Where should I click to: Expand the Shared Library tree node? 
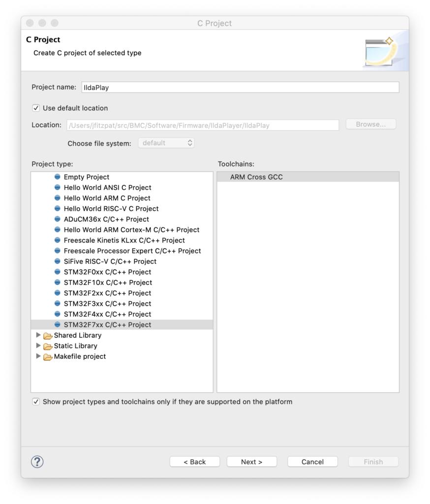click(39, 335)
